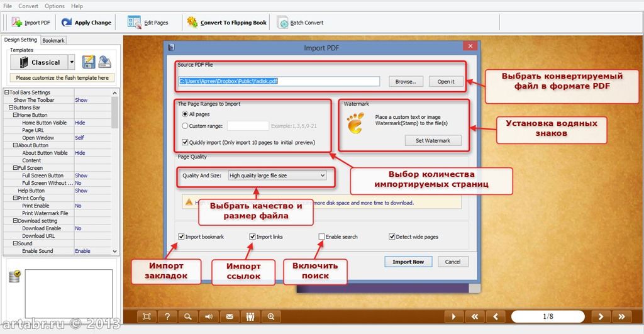The height and width of the screenshot is (334, 644).
Task: Open the Classical template dropdown arrow
Action: coord(72,62)
